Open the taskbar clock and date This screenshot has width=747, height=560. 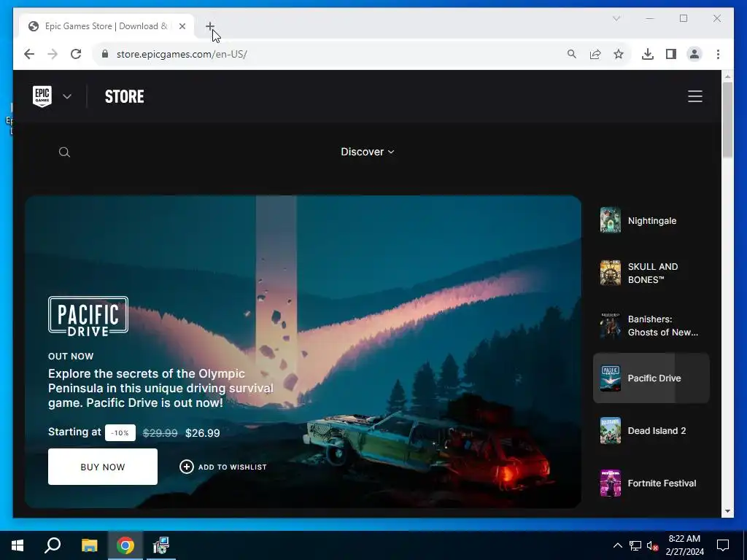pyautogui.click(x=684, y=545)
